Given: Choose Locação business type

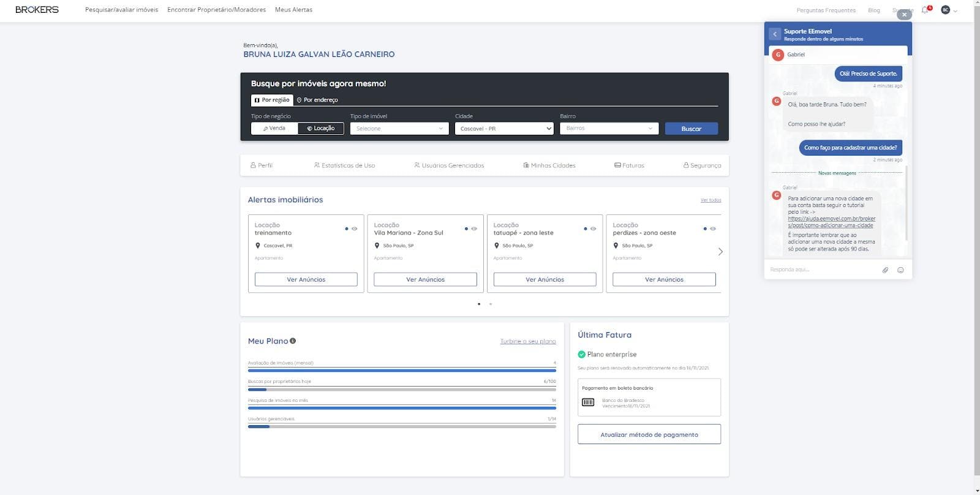Looking at the screenshot, I should tap(321, 129).
